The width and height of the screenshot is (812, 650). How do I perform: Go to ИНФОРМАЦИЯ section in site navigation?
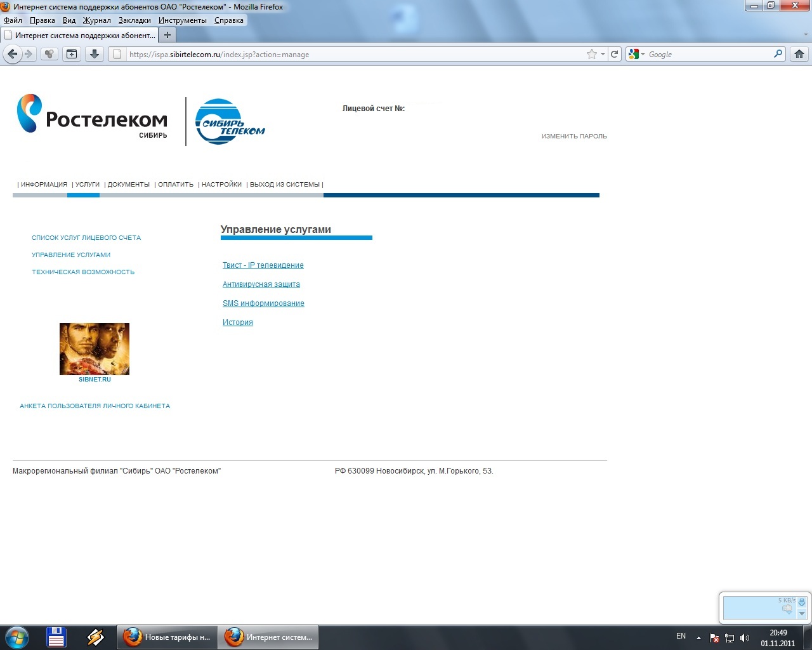(x=44, y=185)
